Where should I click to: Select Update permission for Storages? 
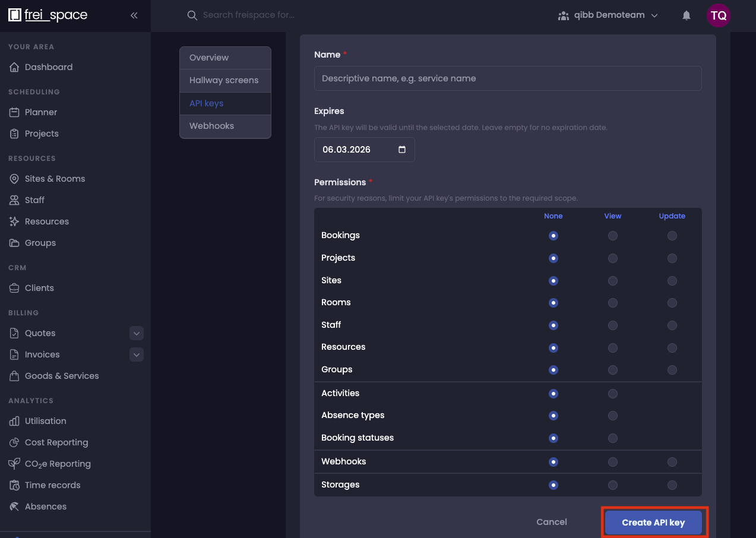coord(672,485)
